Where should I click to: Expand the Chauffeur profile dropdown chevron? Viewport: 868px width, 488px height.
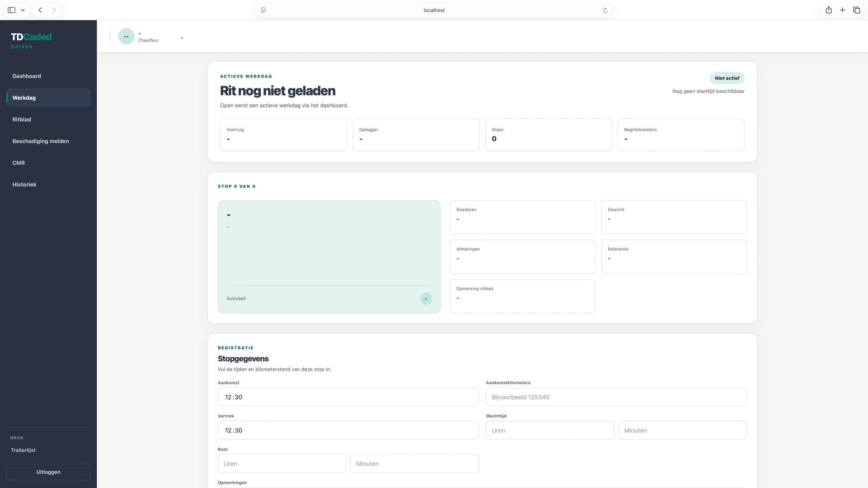tap(182, 38)
